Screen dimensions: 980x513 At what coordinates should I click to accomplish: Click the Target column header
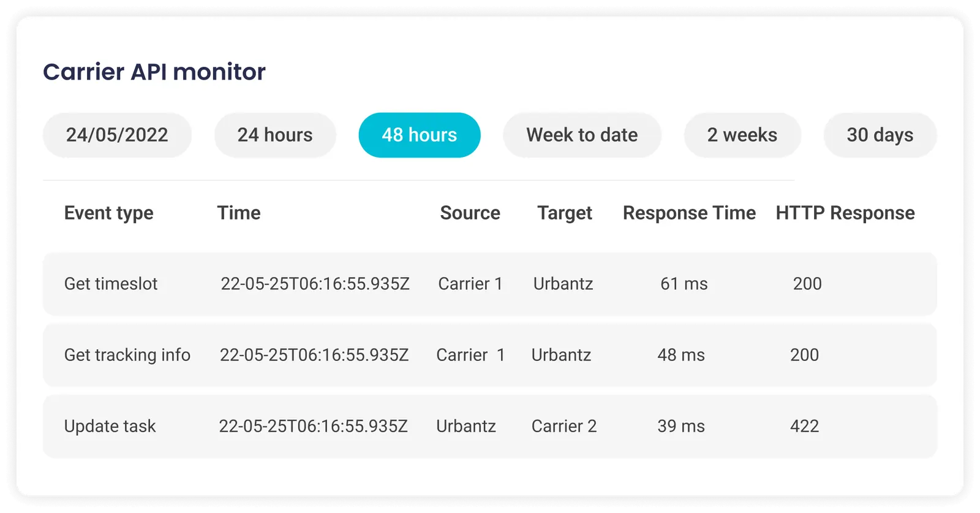click(565, 213)
